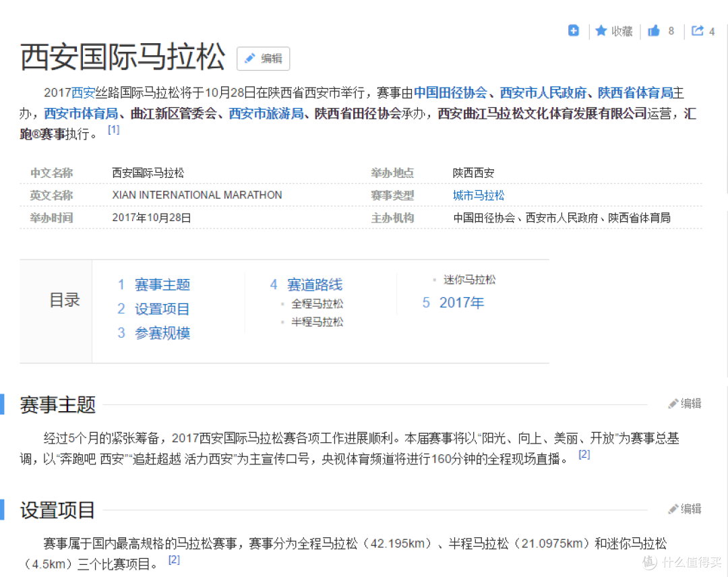The height and width of the screenshot is (577, 728).
Task: Click reference [2] after 赛事主题 paragraph
Action: click(584, 454)
